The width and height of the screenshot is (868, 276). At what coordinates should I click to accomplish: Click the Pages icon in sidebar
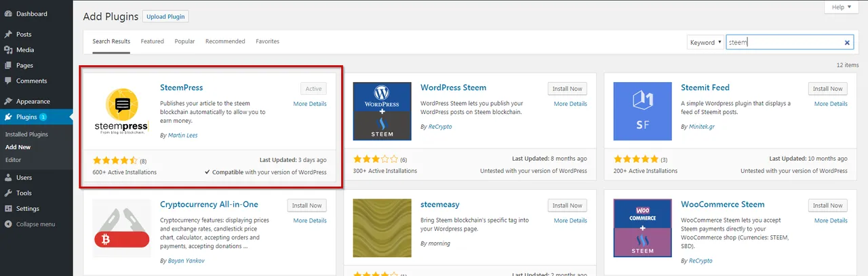[x=8, y=65]
